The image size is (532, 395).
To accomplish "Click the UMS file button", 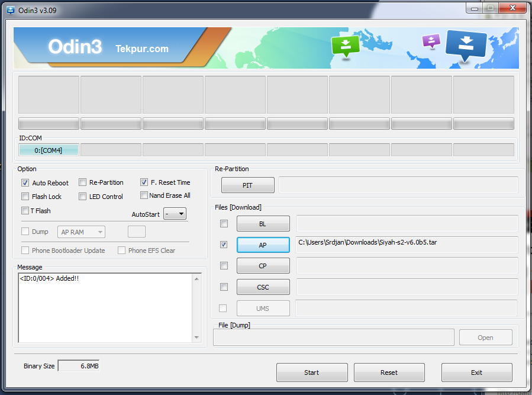I will coord(263,309).
